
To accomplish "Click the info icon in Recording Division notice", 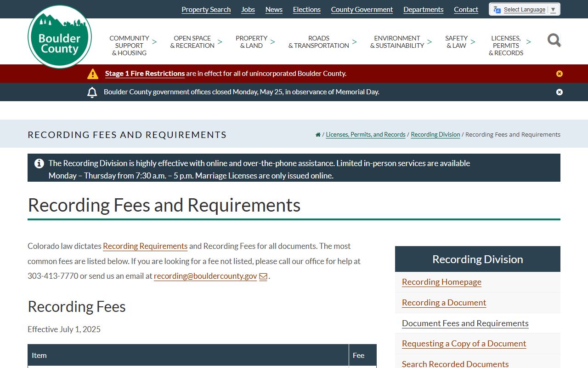I will (x=40, y=163).
